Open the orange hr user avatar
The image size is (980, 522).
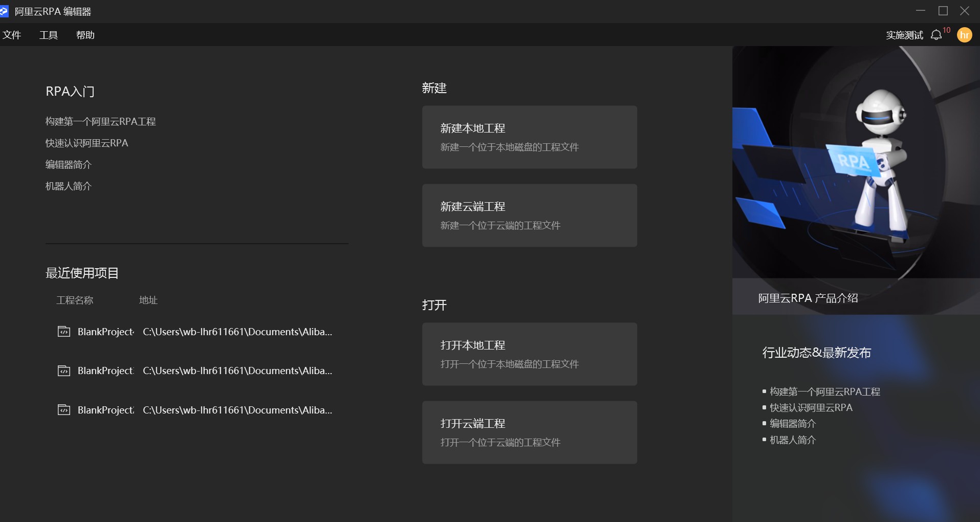(964, 35)
